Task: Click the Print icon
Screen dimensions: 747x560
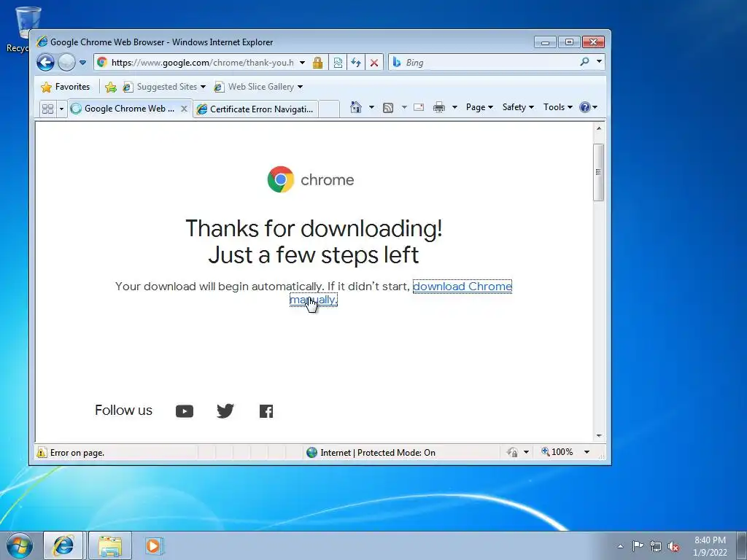Action: (438, 107)
